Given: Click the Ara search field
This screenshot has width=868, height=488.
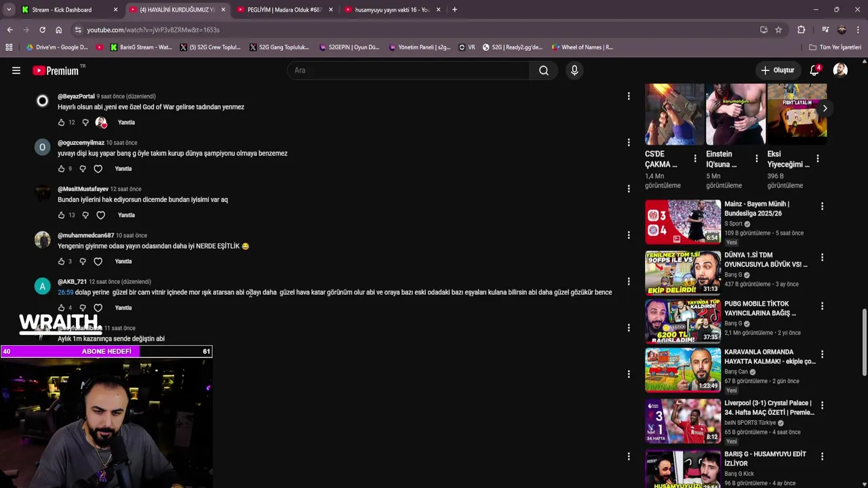Looking at the screenshot, I should [408, 70].
